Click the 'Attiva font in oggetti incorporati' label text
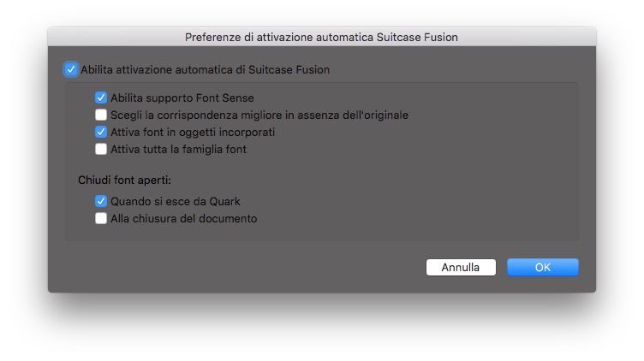644x361 pixels. point(193,133)
